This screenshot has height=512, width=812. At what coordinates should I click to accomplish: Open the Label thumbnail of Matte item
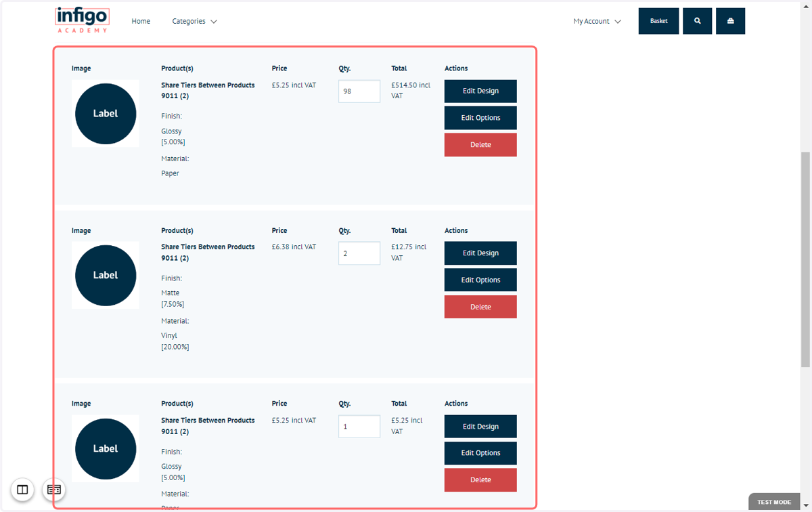point(106,275)
